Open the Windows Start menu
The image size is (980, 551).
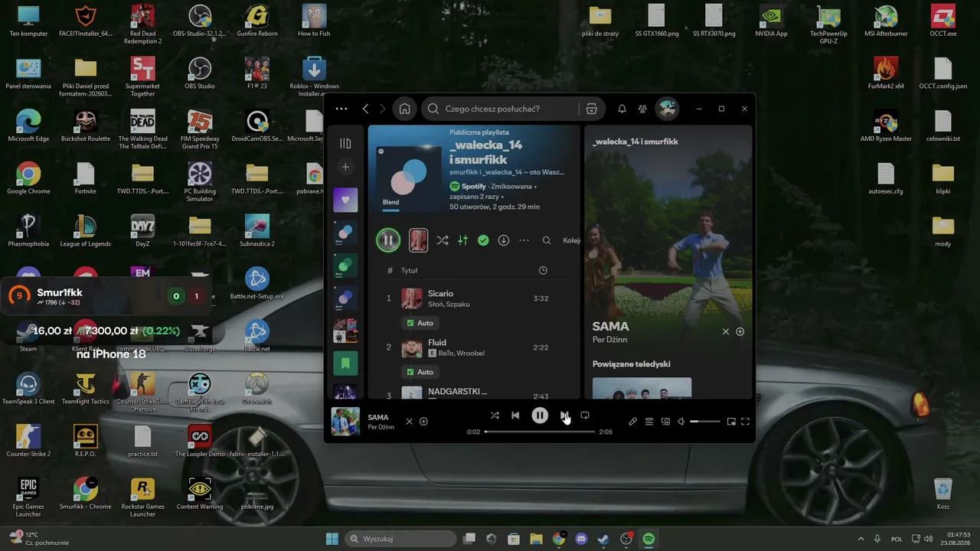pyautogui.click(x=332, y=539)
